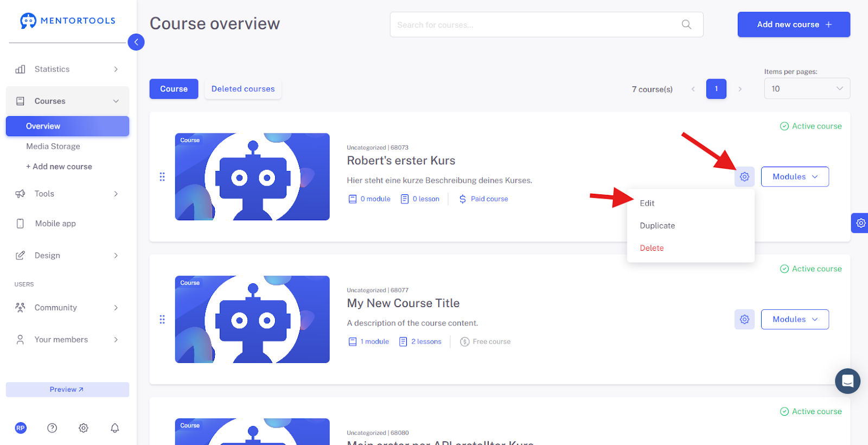Open Modules dropdown for My New Course Title
The width and height of the screenshot is (868, 445).
point(795,320)
